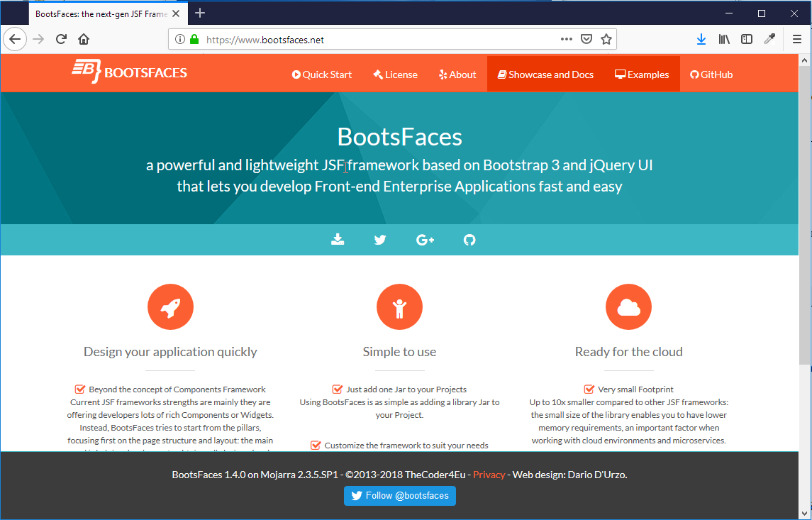The height and width of the screenshot is (520, 812).
Task: Open Showcase and Docs navbar item
Action: pyautogui.click(x=545, y=74)
